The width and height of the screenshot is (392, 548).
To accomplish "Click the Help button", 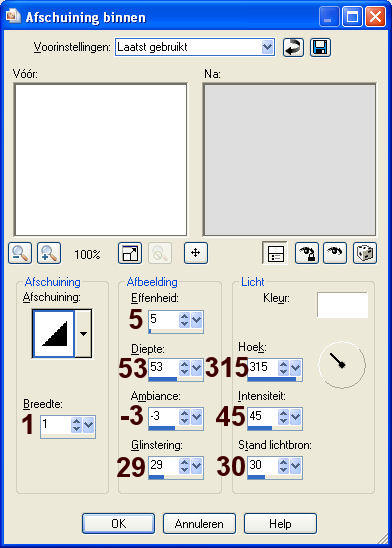I will click(x=280, y=524).
